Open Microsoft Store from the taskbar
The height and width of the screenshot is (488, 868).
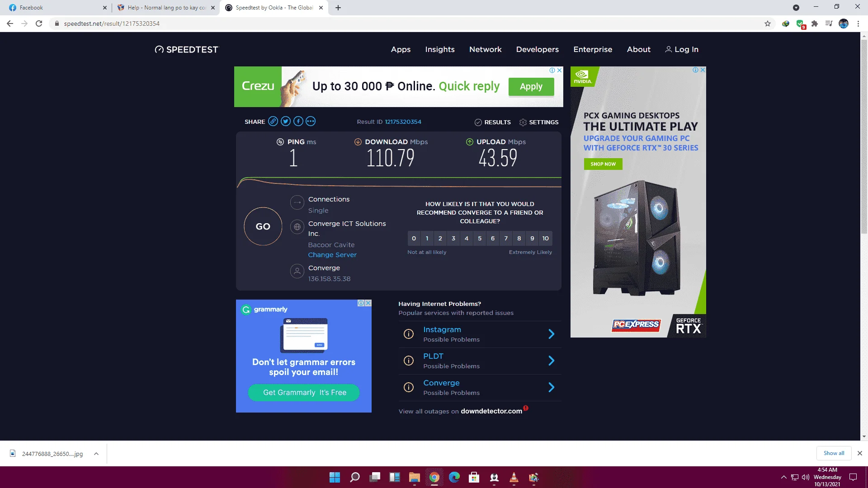[x=474, y=477]
